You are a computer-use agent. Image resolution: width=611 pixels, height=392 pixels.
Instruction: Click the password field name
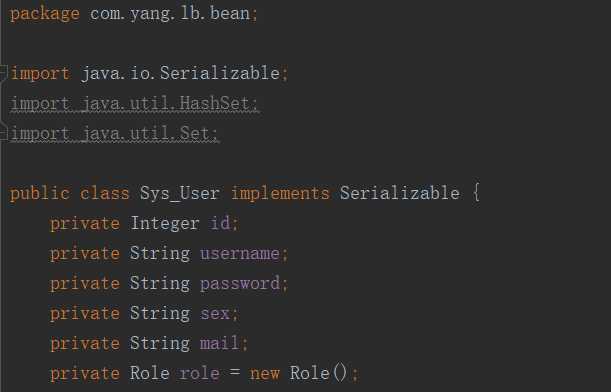(240, 284)
